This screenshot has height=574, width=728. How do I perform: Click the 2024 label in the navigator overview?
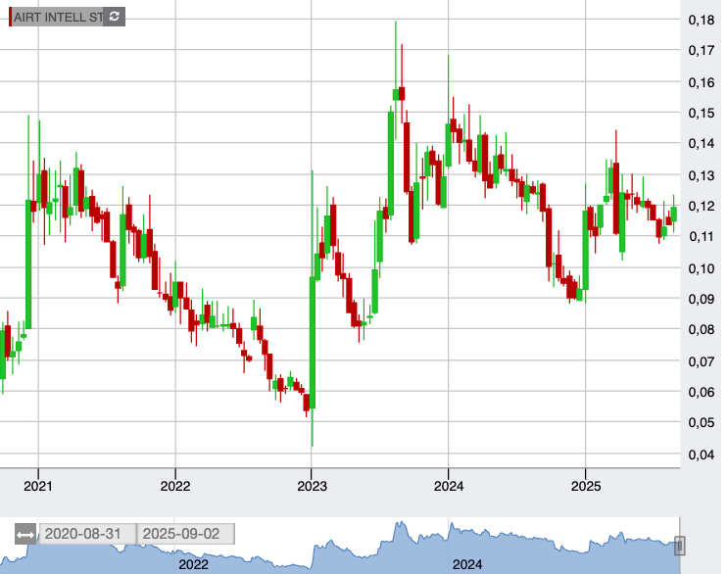tap(467, 565)
